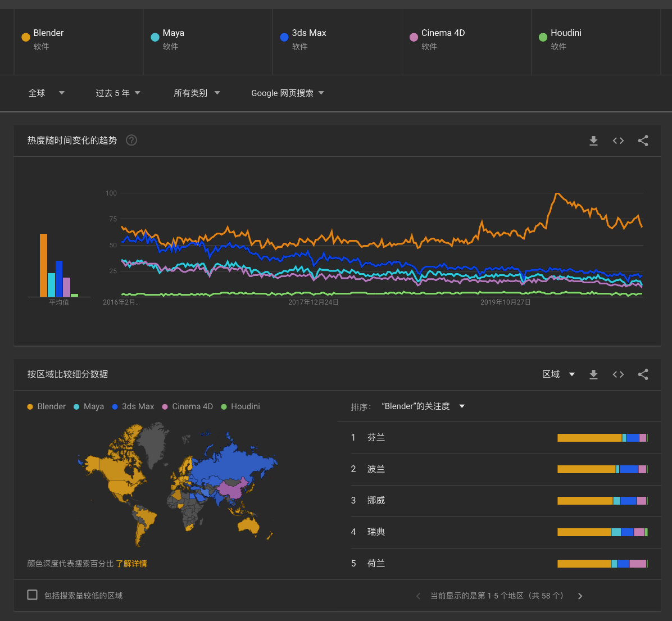
Task: Open the Google 网页搜索 dropdown
Action: [x=287, y=93]
